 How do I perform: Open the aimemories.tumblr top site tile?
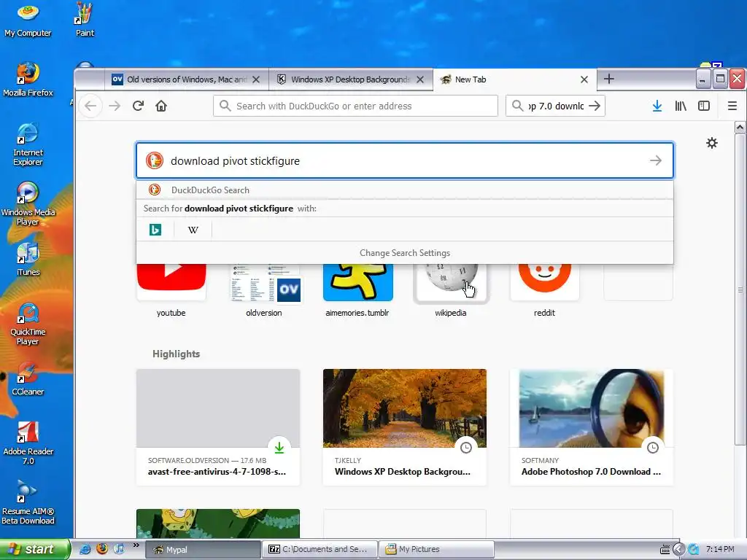(357, 290)
